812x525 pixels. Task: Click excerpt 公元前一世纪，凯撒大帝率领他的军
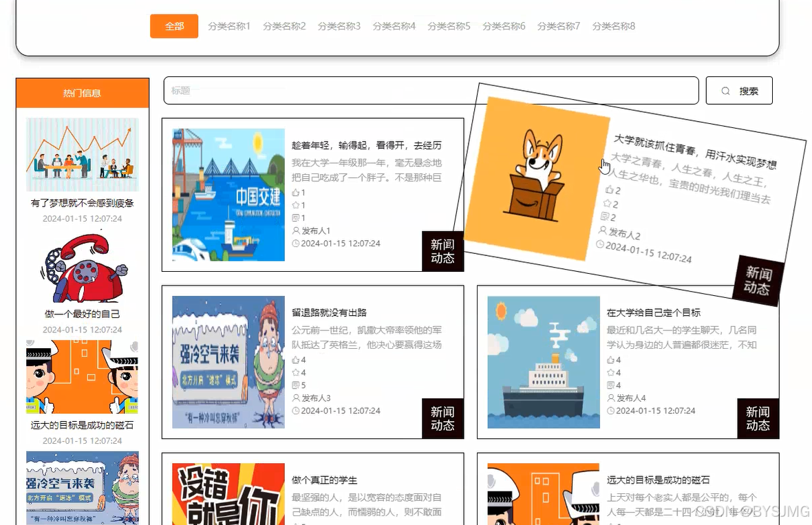(367, 338)
